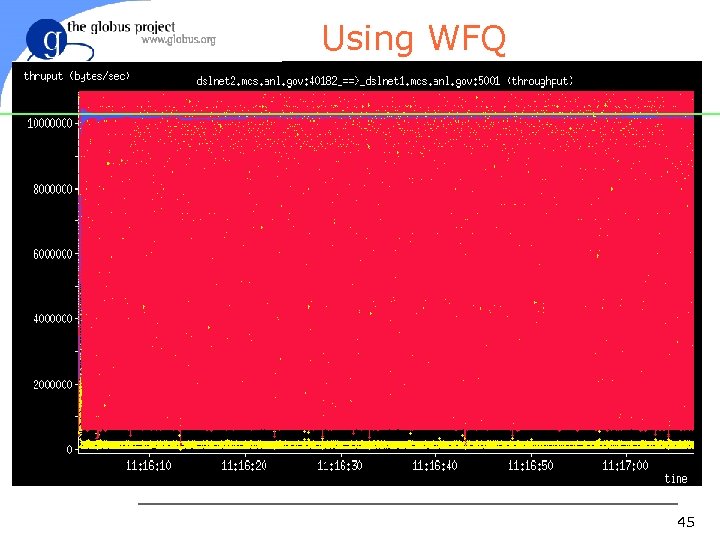Click the 'time' x-axis label
This screenshot has height=540, width=720.
pyautogui.click(x=675, y=478)
